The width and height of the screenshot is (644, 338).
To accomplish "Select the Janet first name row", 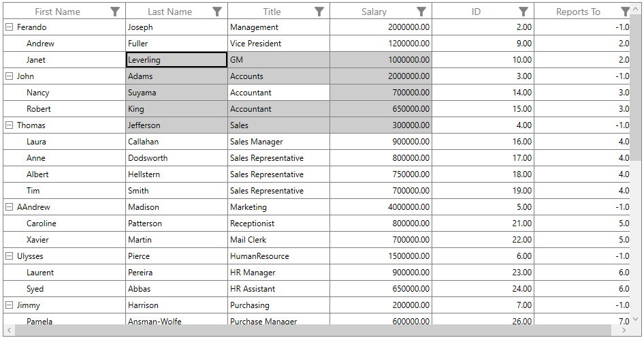I will pos(64,59).
